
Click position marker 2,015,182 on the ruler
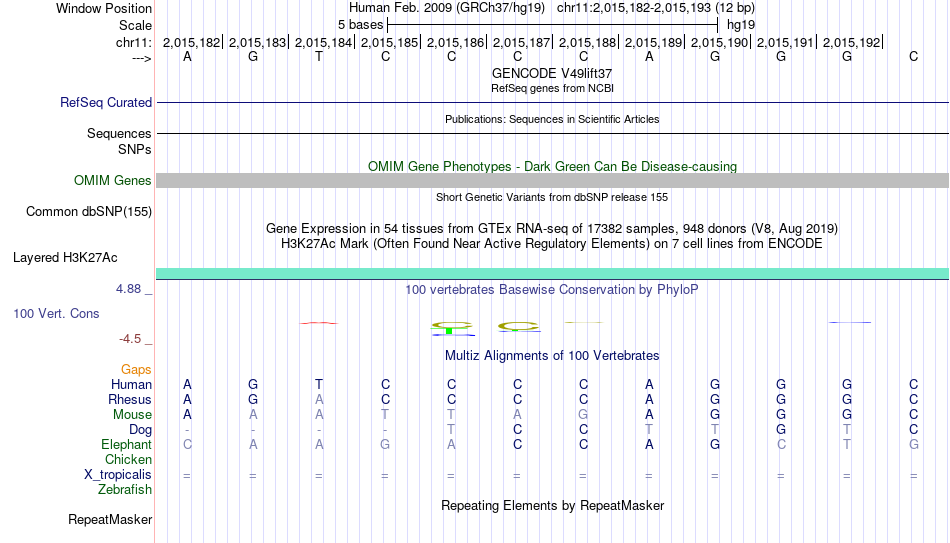[x=191, y=42]
